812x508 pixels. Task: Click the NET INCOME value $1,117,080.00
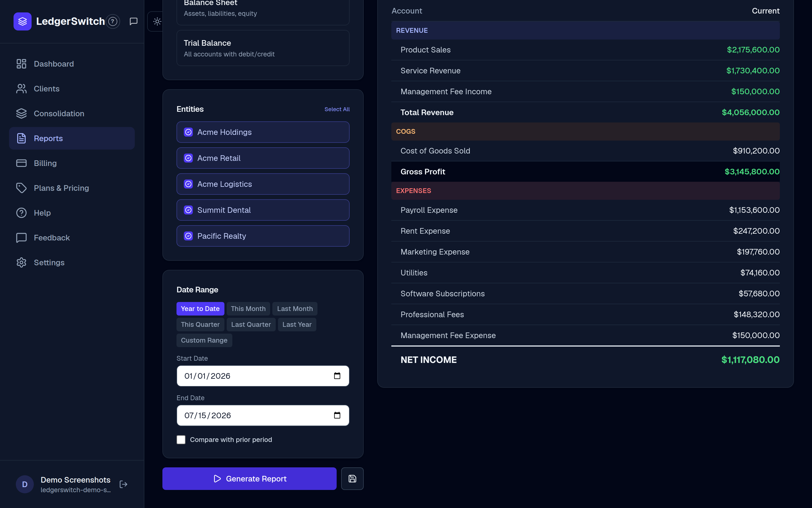(750, 360)
